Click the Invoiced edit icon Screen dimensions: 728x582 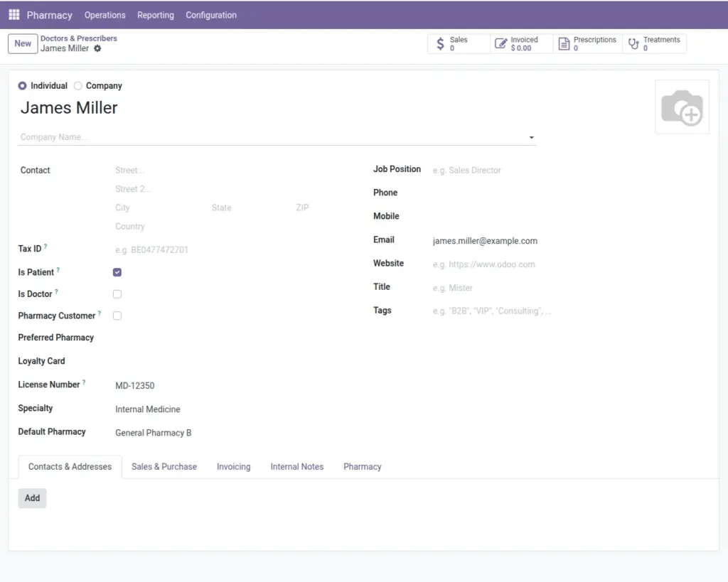click(x=500, y=43)
